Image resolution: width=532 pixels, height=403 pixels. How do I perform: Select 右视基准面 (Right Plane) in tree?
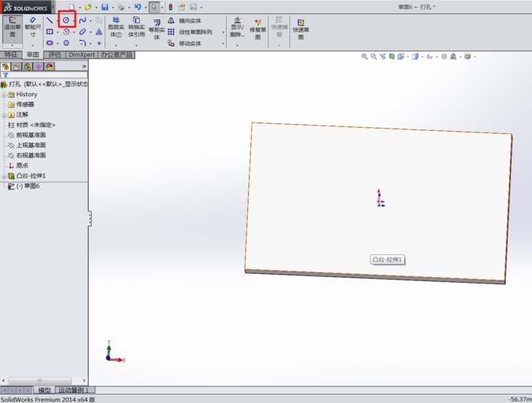(27, 156)
